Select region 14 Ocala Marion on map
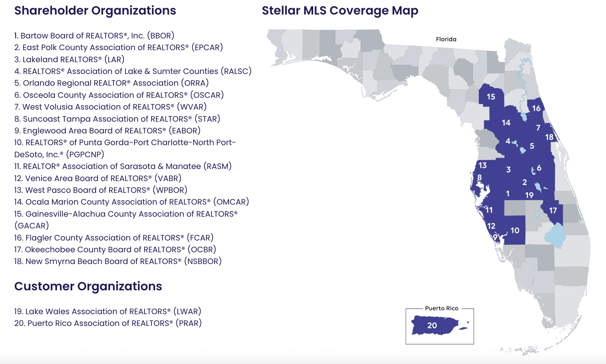Viewport: 606px width, 364px height. coord(506,123)
